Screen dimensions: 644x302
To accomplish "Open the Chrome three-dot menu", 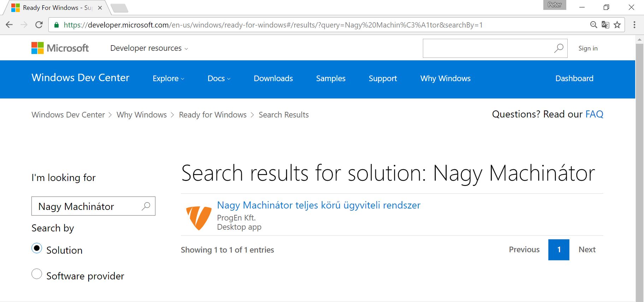I will click(x=634, y=25).
